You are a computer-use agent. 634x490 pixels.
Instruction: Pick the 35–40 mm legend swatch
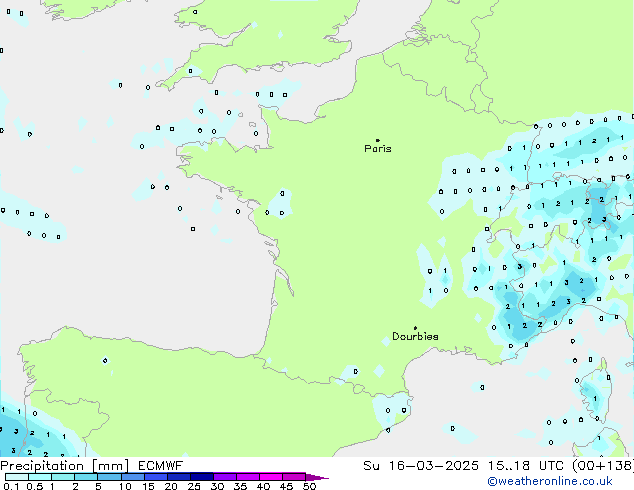[x=248, y=477]
